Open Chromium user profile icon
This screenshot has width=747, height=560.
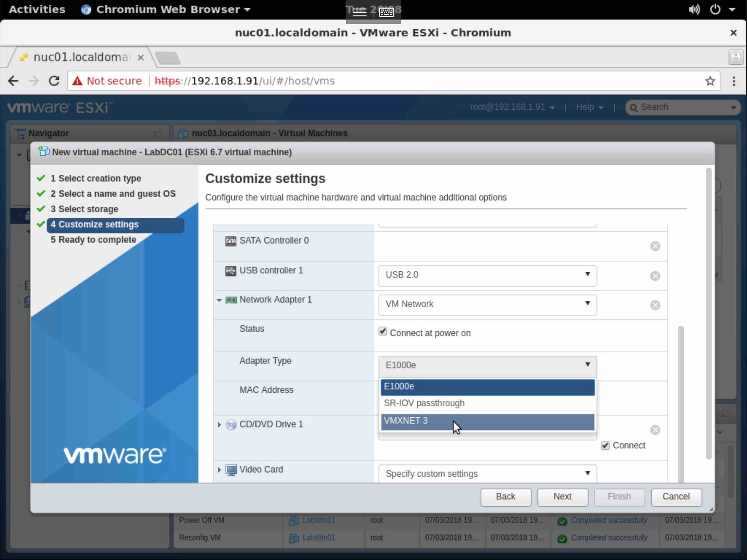click(735, 57)
